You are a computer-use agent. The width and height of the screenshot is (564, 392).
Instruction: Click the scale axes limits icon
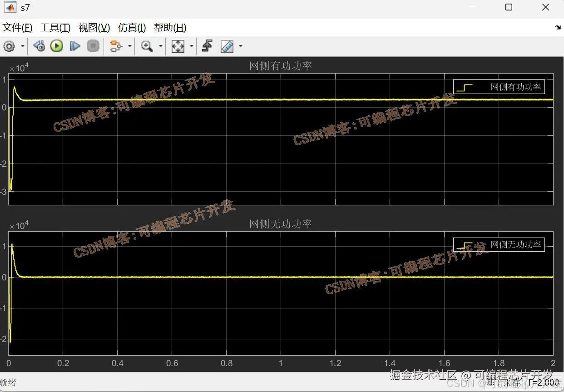[x=178, y=46]
